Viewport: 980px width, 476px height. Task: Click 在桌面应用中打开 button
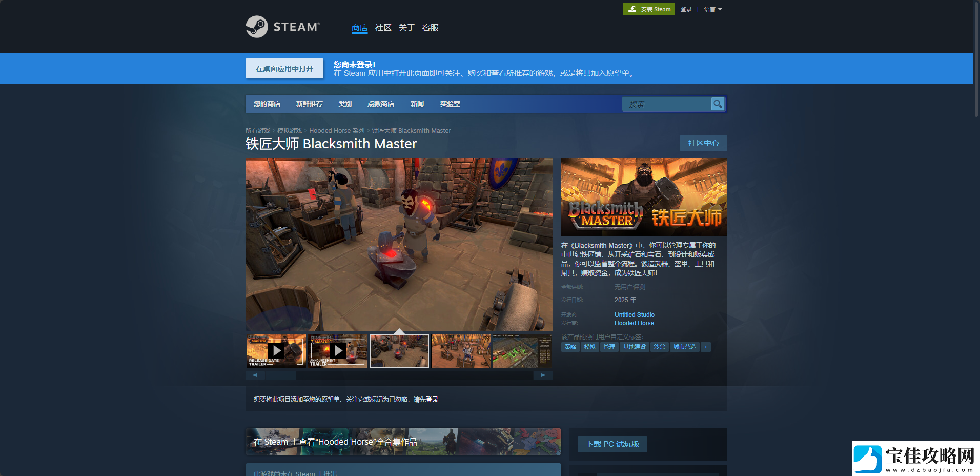[284, 69]
